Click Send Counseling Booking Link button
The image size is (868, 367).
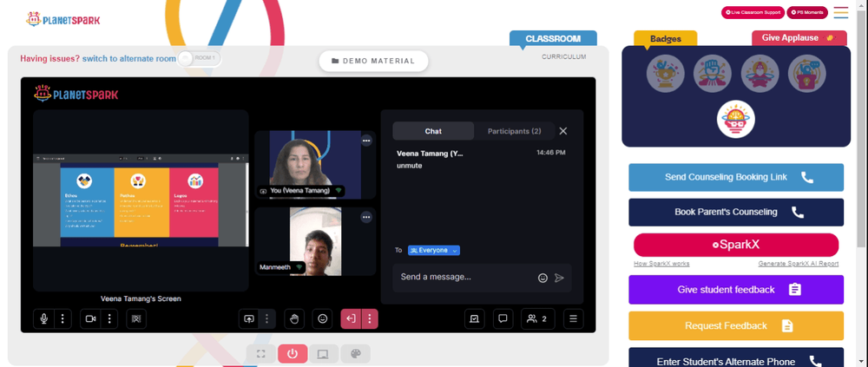[x=736, y=177]
